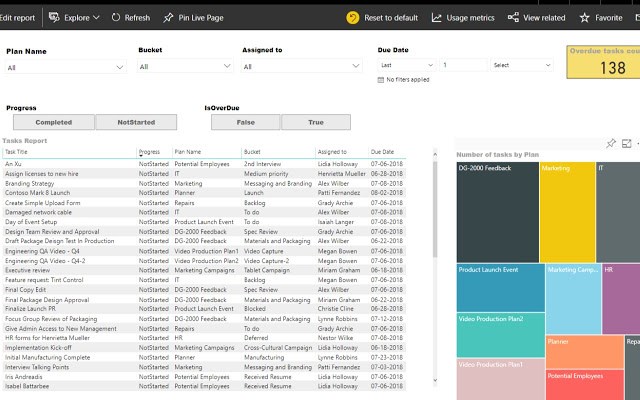
Task: Toggle the Completed progress slicer
Action: [x=53, y=122]
